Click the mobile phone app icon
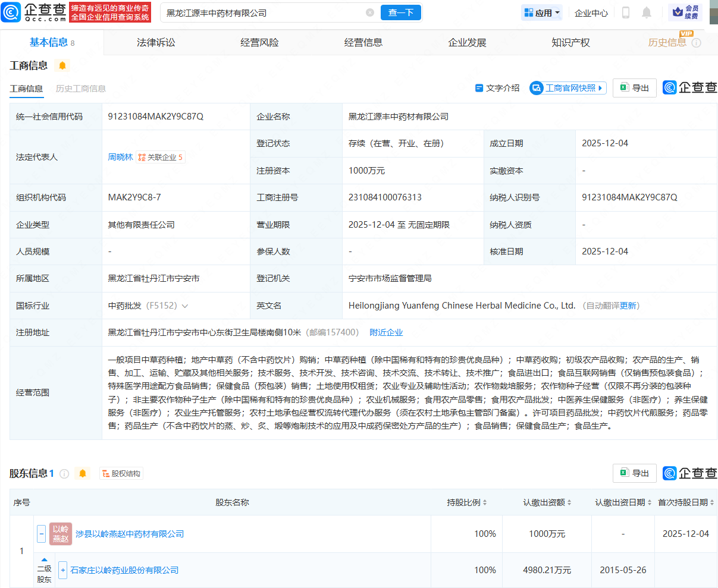Viewport: 718px width, 588px height. [x=626, y=12]
